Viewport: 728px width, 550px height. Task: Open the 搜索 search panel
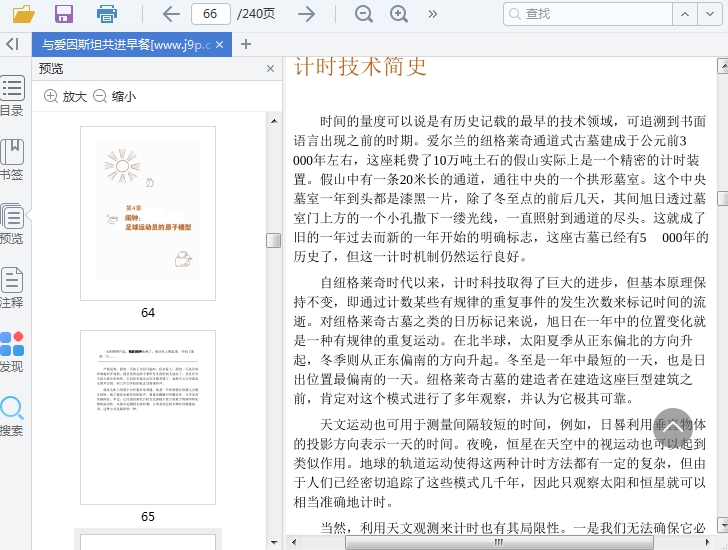tap(12, 416)
